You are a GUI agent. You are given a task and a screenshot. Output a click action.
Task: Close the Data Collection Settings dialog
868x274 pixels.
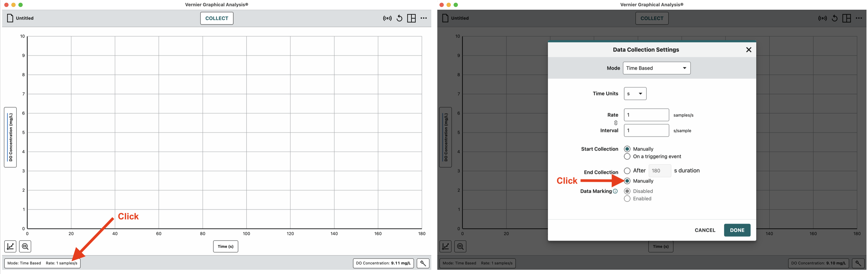(x=749, y=49)
